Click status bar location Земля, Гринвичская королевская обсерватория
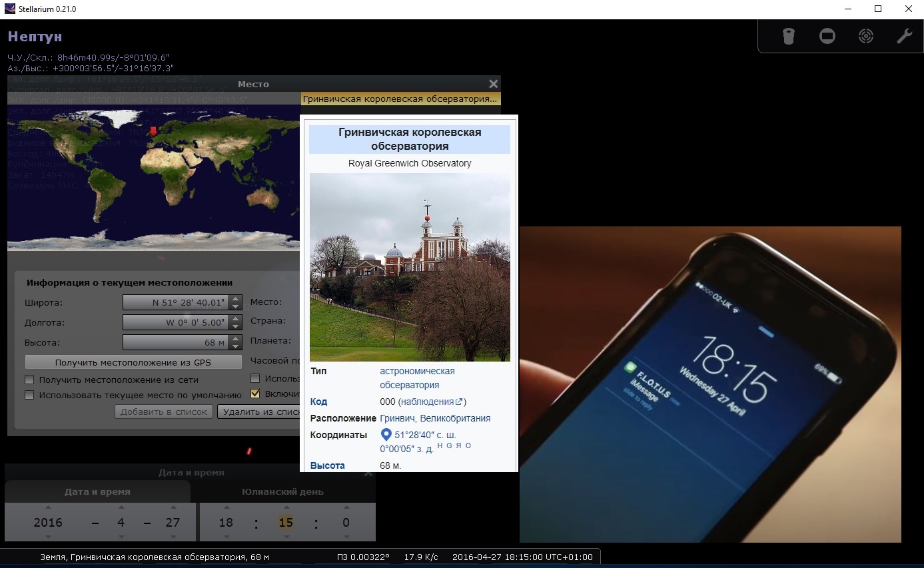 pos(155,557)
